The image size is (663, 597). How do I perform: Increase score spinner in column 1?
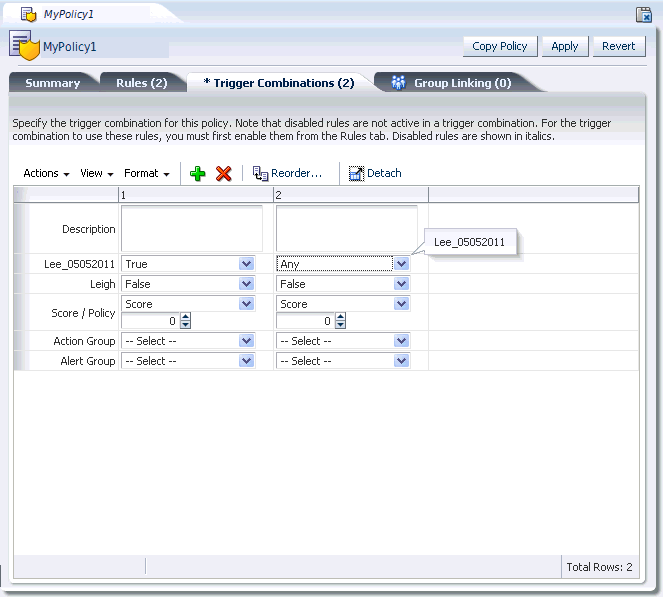tap(185, 317)
